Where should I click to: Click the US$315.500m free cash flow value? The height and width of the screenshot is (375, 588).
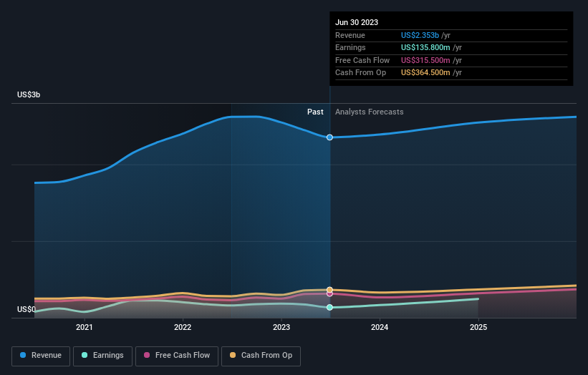[x=425, y=60]
